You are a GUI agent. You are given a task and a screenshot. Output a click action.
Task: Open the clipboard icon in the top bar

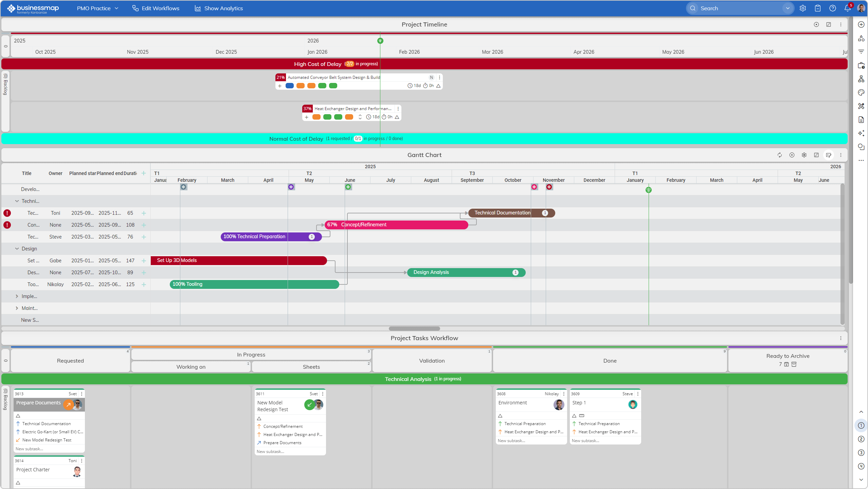(x=817, y=8)
